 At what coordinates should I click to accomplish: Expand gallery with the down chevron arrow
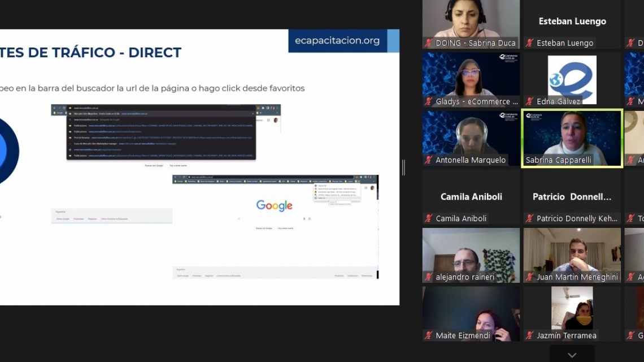click(x=572, y=355)
